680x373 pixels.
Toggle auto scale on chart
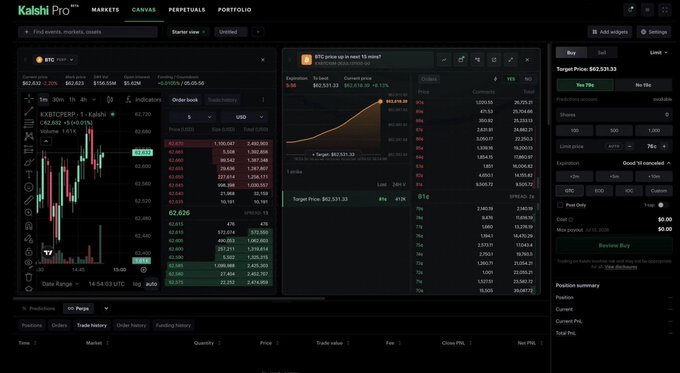pyautogui.click(x=151, y=284)
